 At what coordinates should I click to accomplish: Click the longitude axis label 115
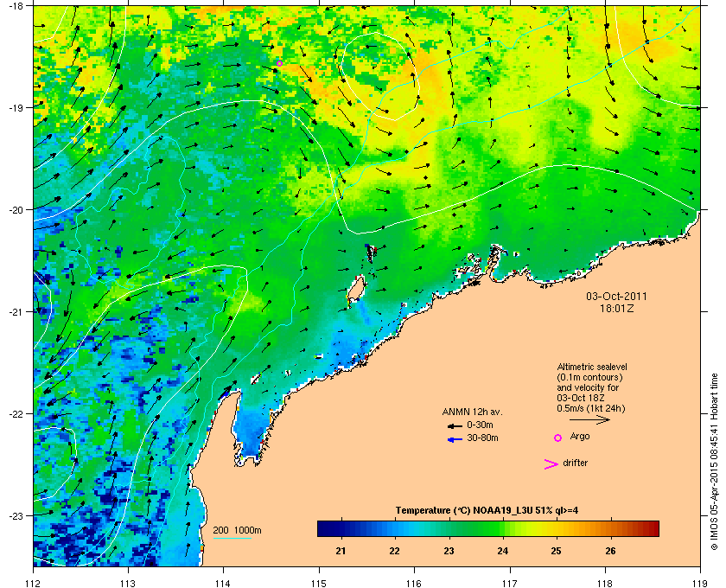tap(319, 583)
